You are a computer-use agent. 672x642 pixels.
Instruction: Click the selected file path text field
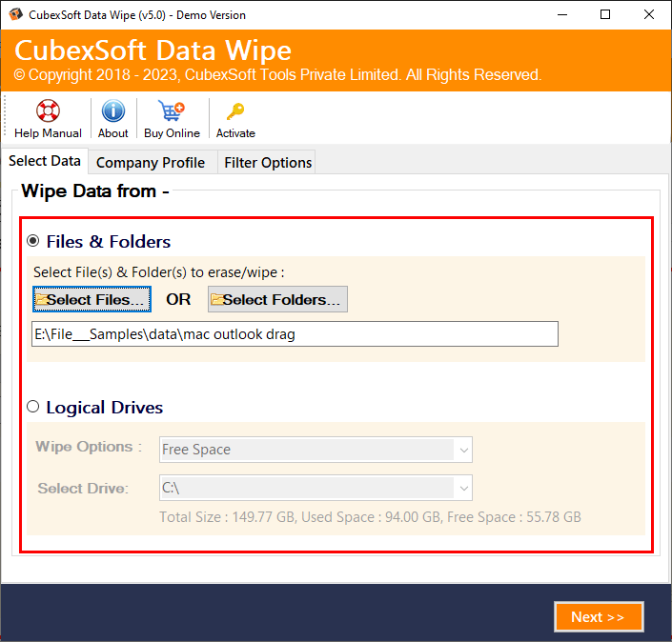pos(295,334)
